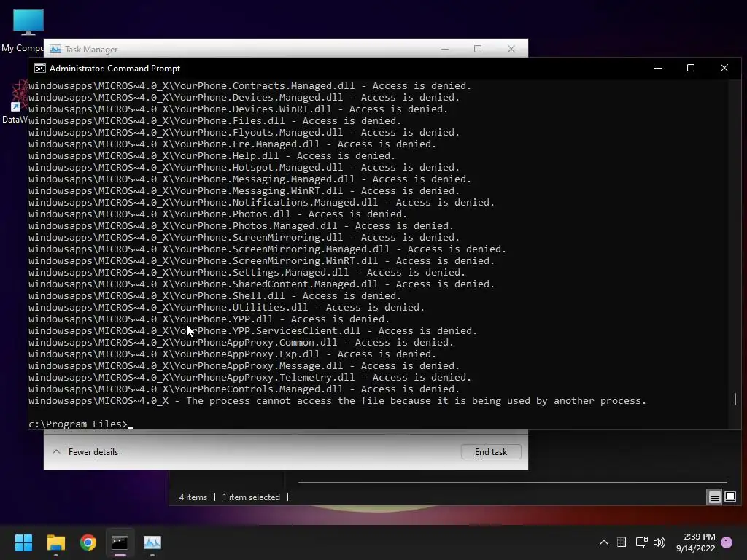The width and height of the screenshot is (747, 560).
Task: Launch Google Chrome from the taskbar
Action: 88,542
